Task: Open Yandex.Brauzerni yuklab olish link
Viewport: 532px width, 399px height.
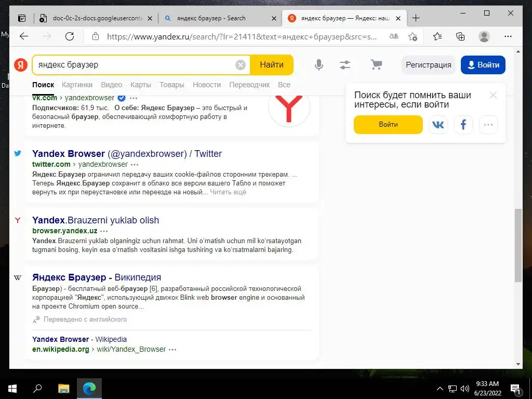Action: 96,220
